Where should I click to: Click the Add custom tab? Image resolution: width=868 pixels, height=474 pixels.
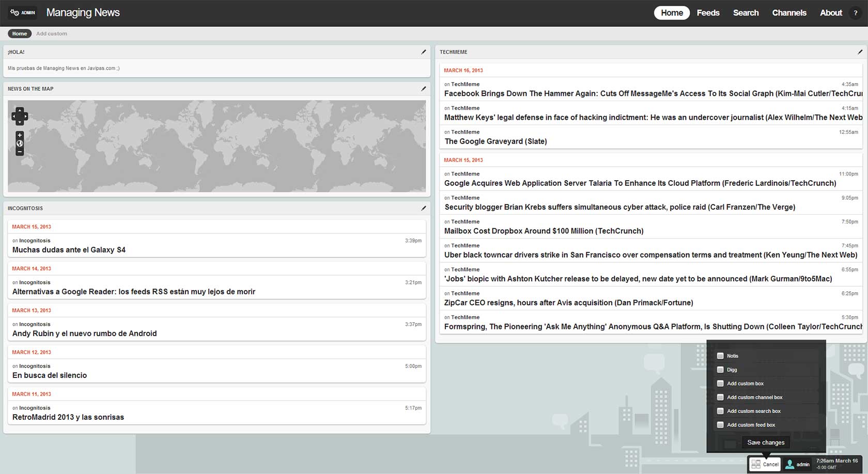point(52,34)
